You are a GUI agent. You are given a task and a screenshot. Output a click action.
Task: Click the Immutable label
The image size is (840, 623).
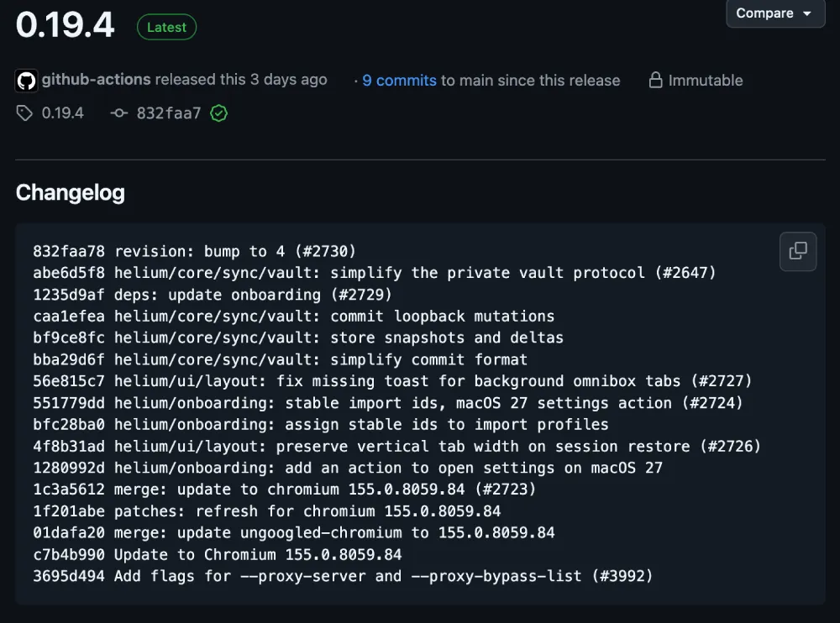coord(706,81)
